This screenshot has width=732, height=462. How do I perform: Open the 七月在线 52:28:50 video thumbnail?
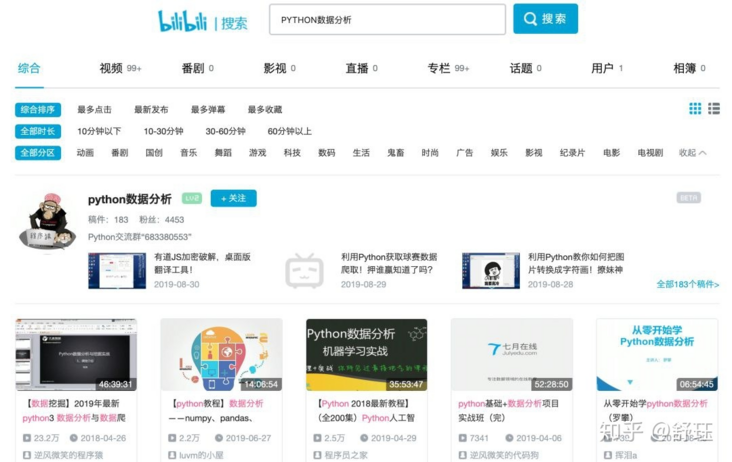point(512,355)
